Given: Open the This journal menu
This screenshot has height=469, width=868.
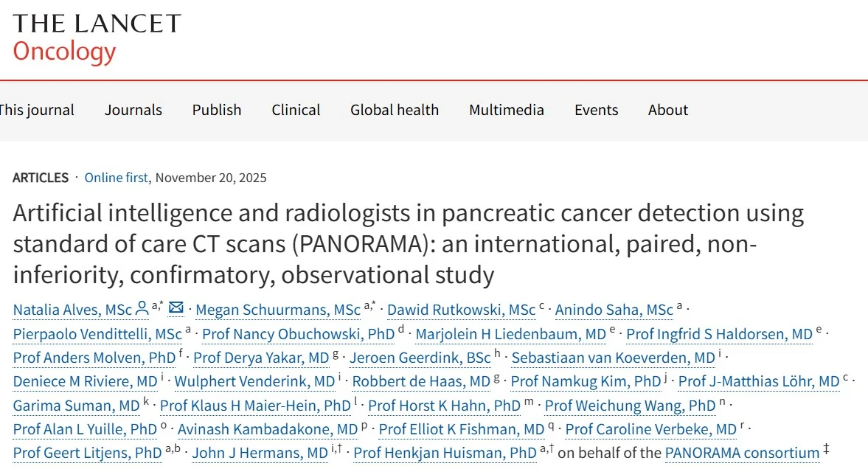Looking at the screenshot, I should click(38, 109).
